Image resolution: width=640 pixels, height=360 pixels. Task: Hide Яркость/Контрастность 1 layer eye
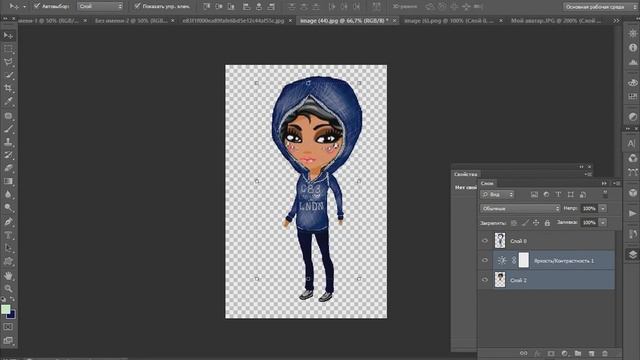pyautogui.click(x=485, y=260)
